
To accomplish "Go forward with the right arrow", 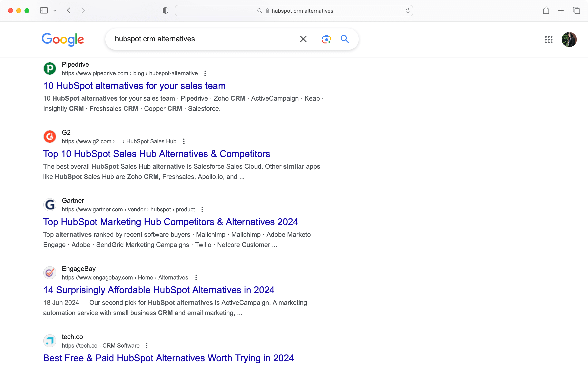I will coord(83,10).
